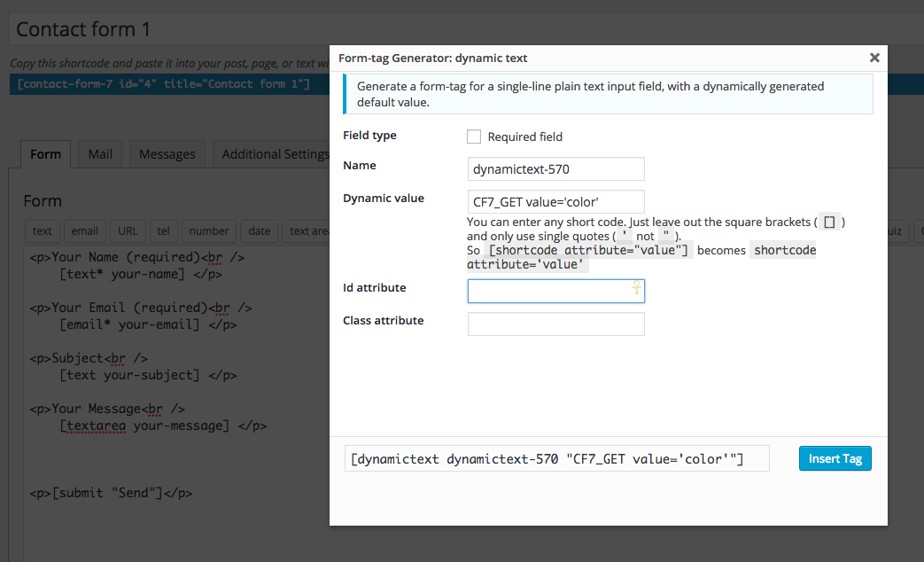The width and height of the screenshot is (924, 562).
Task: Click the number tag generator button
Action: (x=208, y=231)
